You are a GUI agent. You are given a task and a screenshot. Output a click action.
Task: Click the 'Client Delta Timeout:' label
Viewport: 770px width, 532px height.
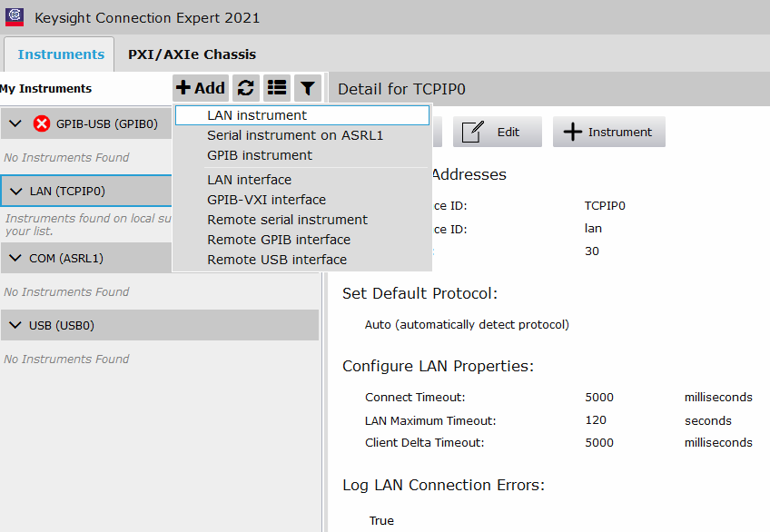(x=425, y=443)
